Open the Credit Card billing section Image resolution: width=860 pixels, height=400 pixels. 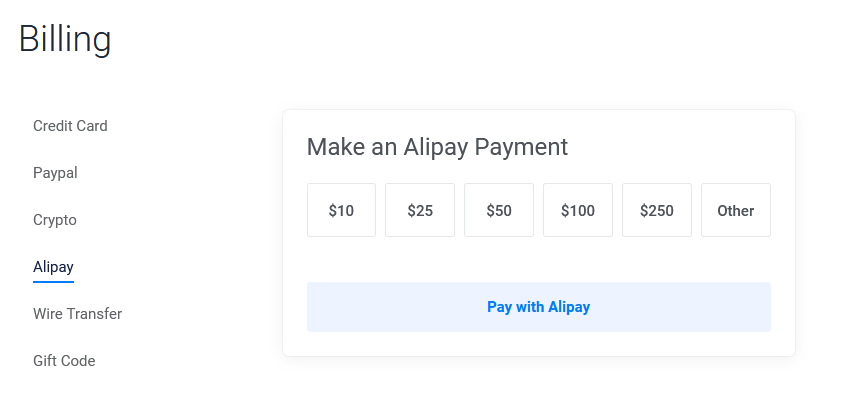coord(70,126)
